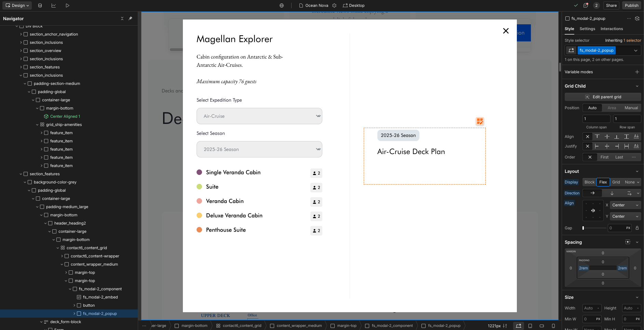The width and height of the screenshot is (644, 330).
Task: Select fs_modal-2_component in breadcrumb bar
Action: (389, 326)
